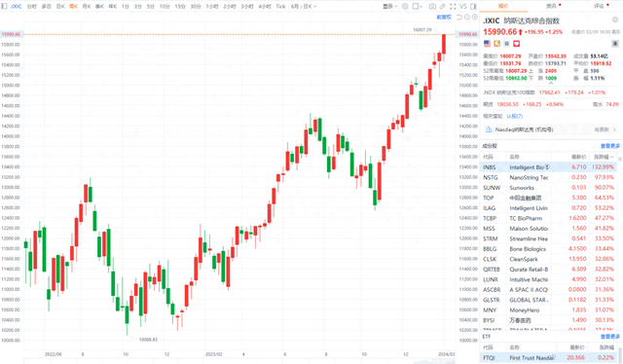This screenshot has width=623, height=364.
Task: Expand Nasdaq 有更新 banner arrow
Action: (614, 129)
